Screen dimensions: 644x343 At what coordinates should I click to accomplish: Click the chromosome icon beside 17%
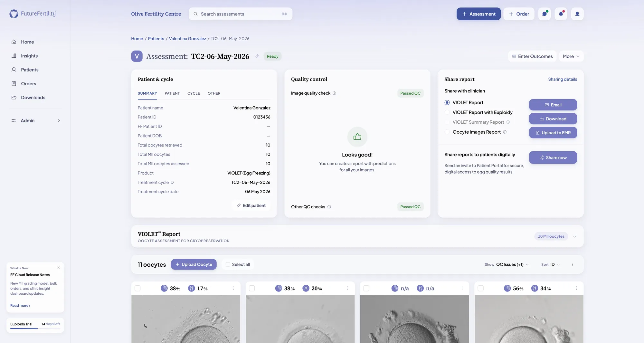click(x=192, y=288)
